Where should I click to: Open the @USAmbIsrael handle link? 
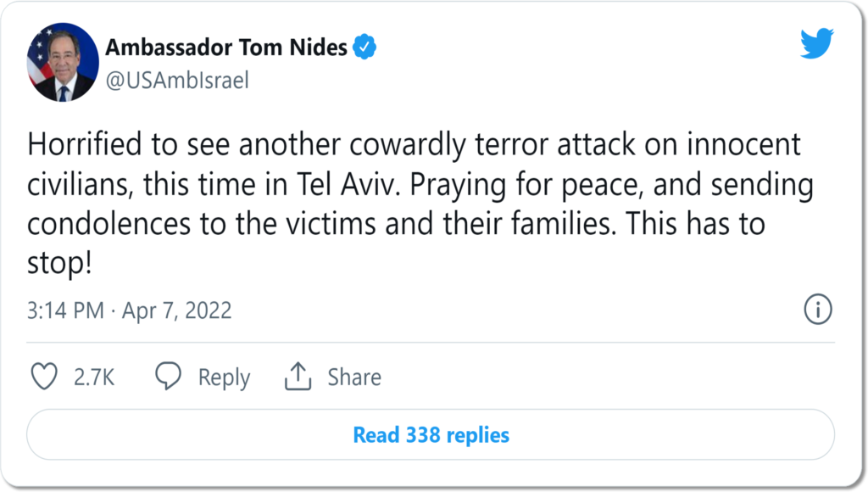[176, 81]
